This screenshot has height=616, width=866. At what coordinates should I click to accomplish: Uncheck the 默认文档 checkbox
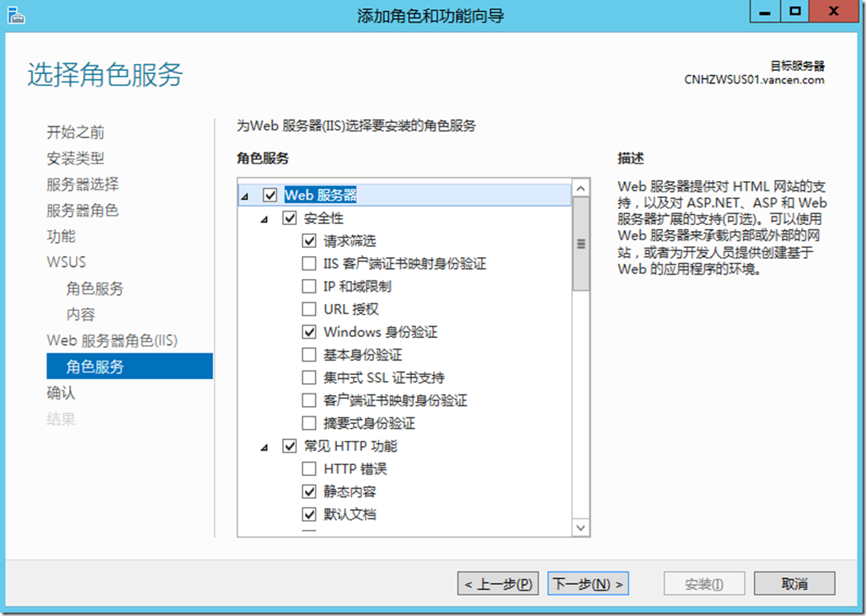point(309,514)
